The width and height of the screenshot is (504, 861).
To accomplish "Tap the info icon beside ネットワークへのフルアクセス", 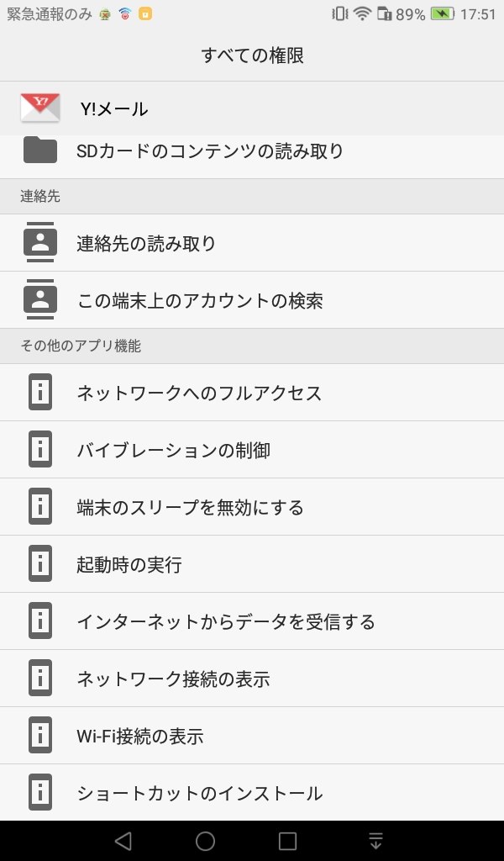I will click(39, 393).
